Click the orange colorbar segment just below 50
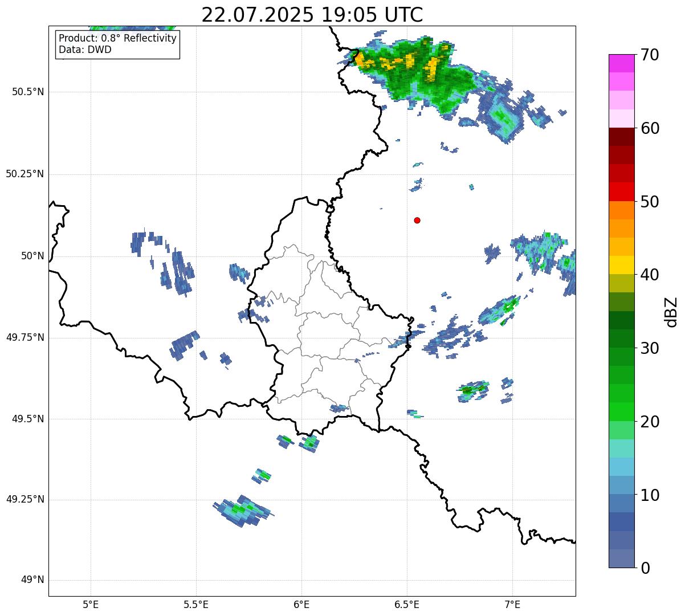 pyautogui.click(x=622, y=210)
